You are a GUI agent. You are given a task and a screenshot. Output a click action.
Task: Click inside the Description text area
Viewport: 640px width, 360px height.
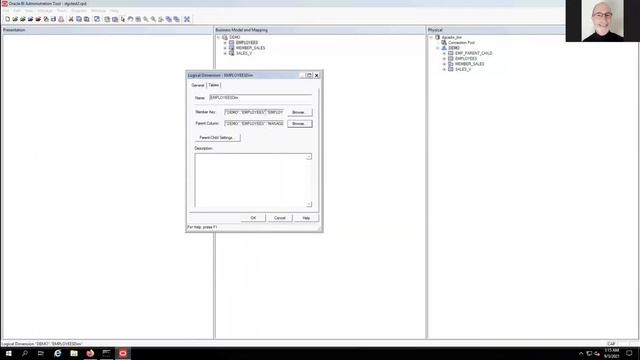pos(250,180)
